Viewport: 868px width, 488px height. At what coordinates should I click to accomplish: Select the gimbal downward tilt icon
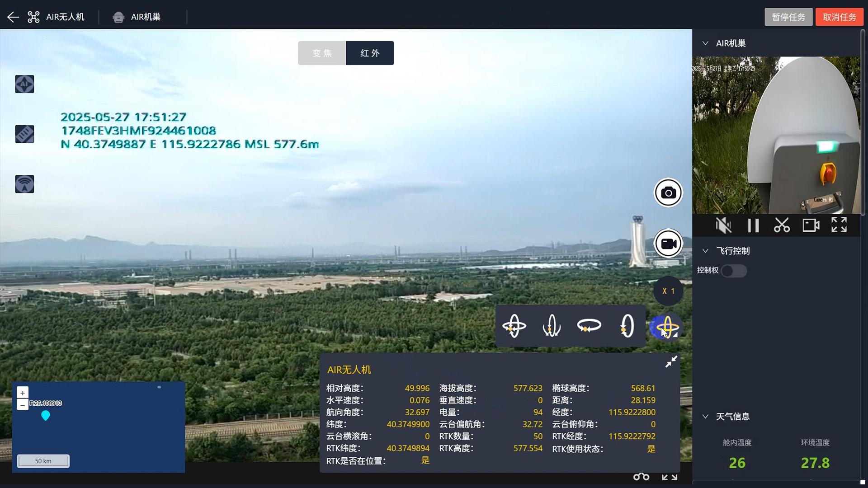pos(552,326)
